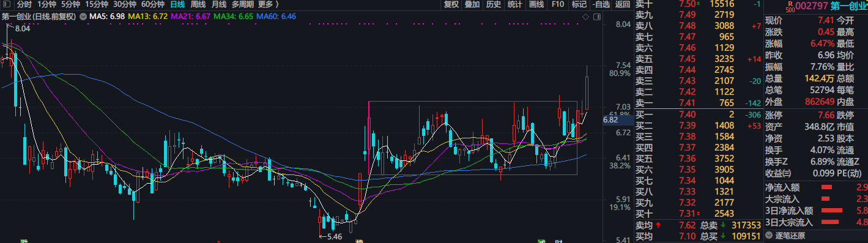Open the MA indicator settings circle arrow

click(83, 17)
